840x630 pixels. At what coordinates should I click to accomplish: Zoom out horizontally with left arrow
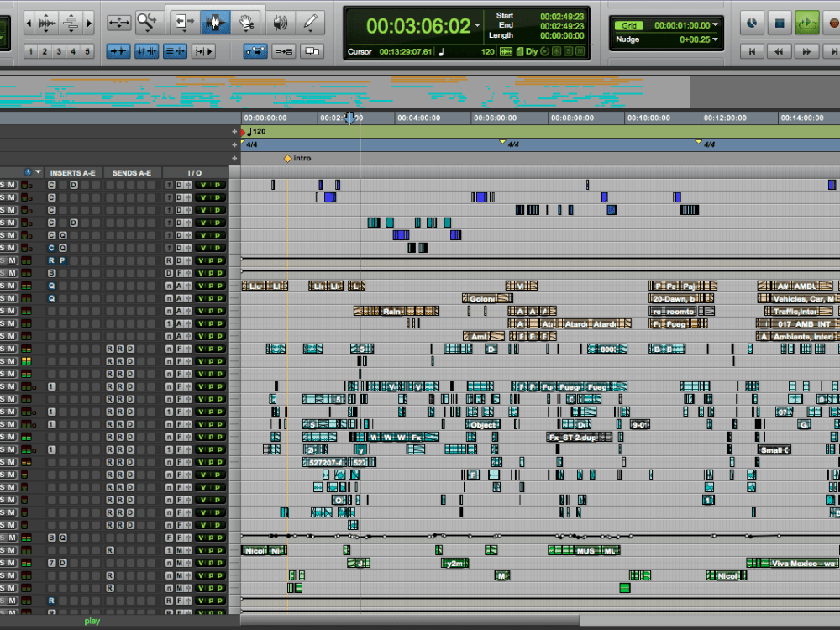(29, 23)
